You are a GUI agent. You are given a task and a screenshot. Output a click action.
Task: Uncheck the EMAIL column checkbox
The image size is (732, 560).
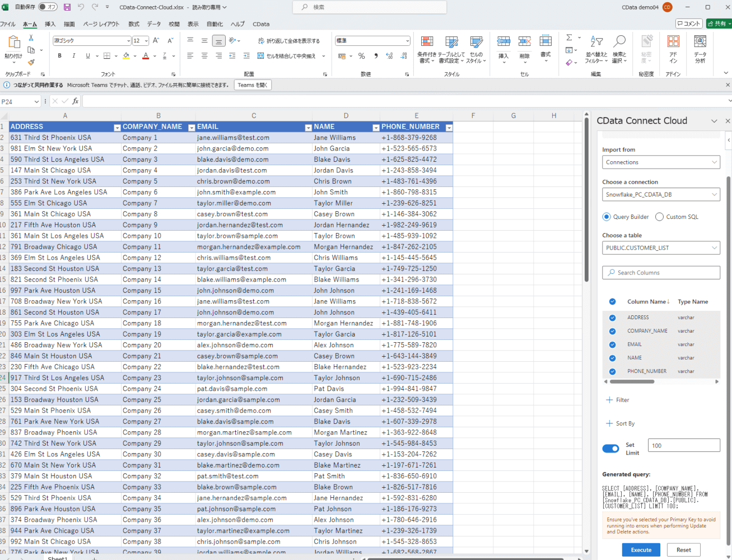click(612, 344)
